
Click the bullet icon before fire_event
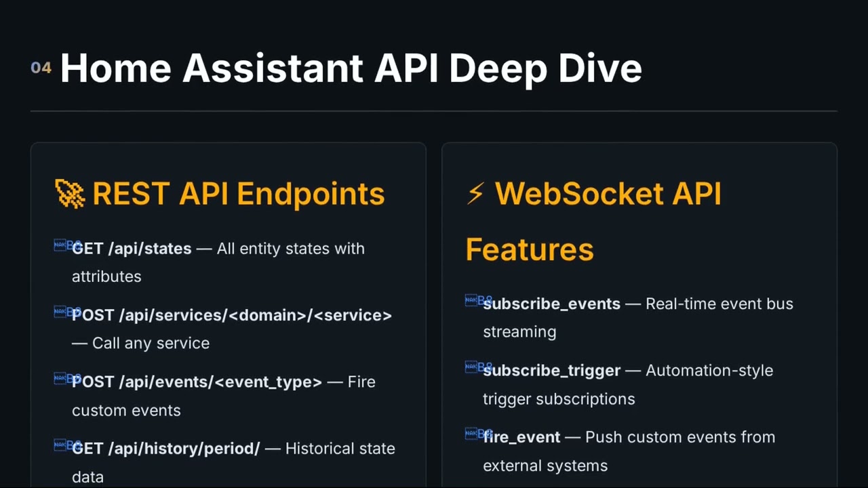point(475,434)
